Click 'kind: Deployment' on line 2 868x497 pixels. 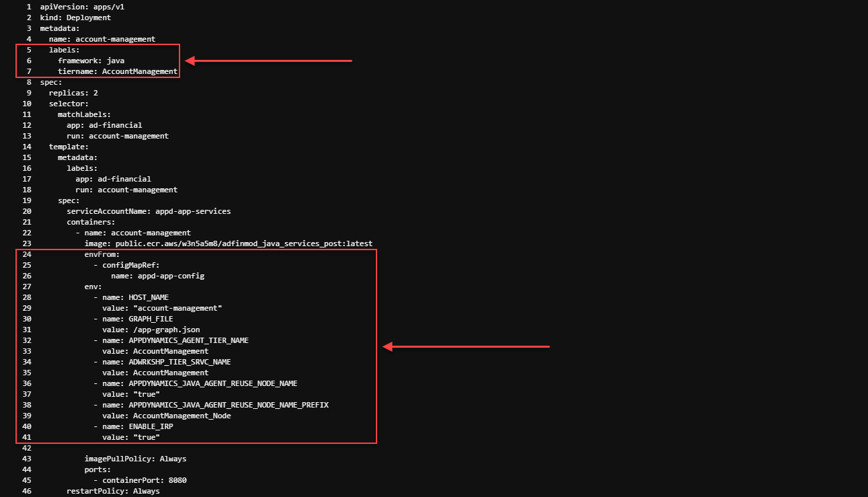[75, 17]
